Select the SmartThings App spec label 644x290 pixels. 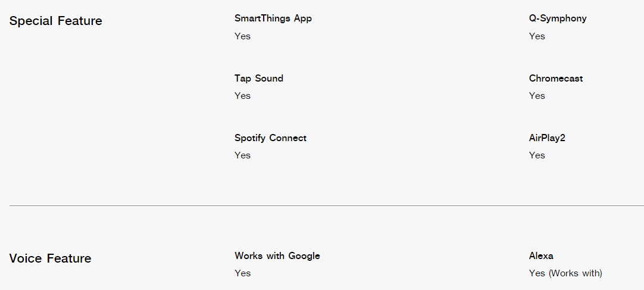[273, 18]
